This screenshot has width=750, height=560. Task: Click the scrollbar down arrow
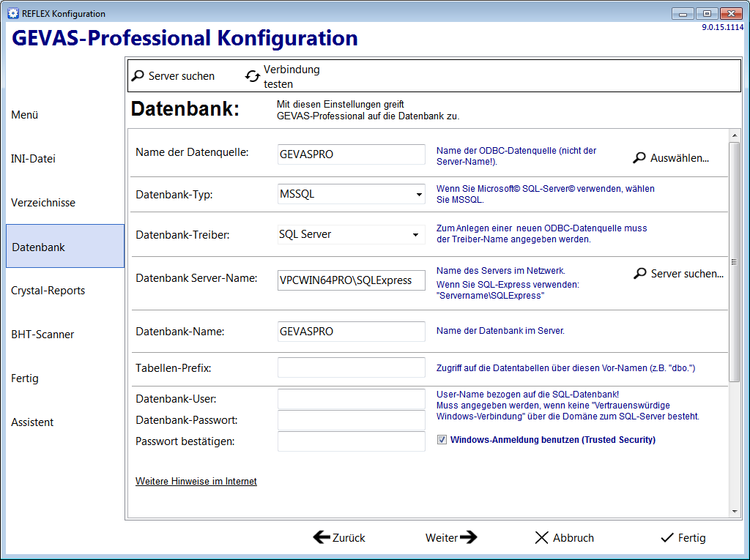point(735,512)
